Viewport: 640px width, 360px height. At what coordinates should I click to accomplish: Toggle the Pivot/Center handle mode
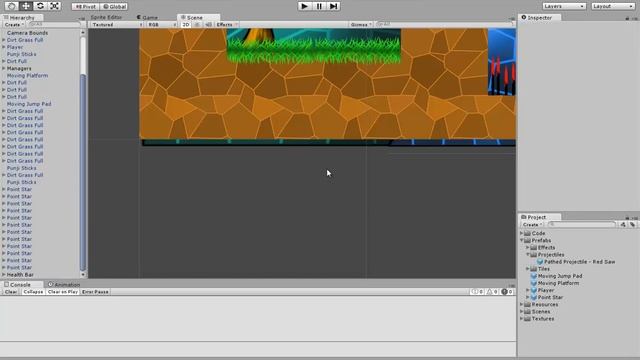point(85,7)
